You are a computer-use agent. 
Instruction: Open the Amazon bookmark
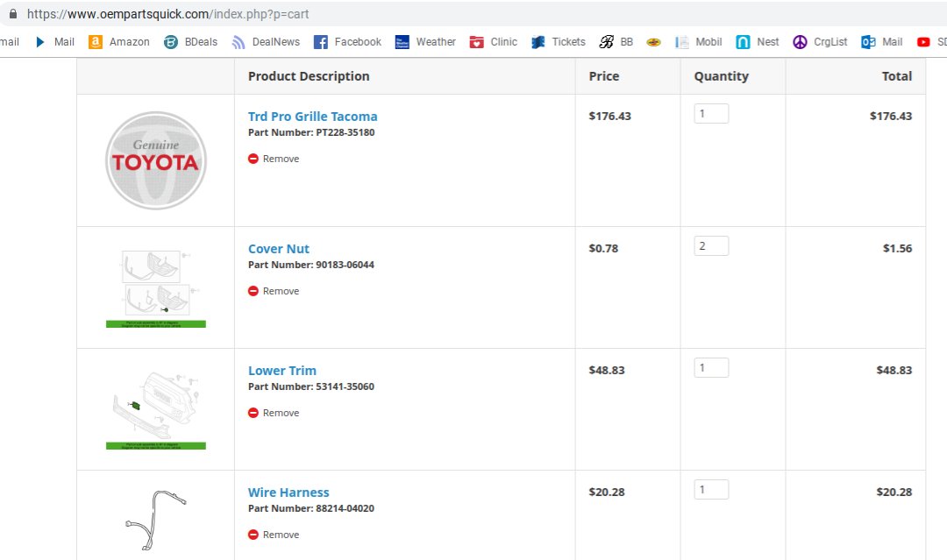[119, 42]
